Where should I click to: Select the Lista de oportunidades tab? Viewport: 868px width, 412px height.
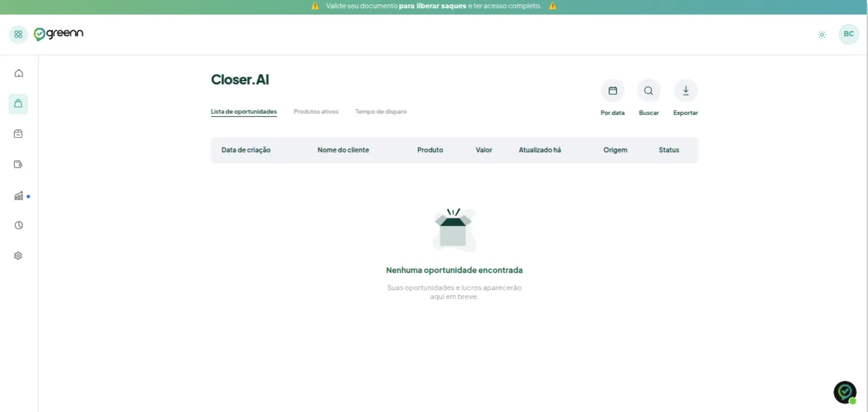pos(244,112)
